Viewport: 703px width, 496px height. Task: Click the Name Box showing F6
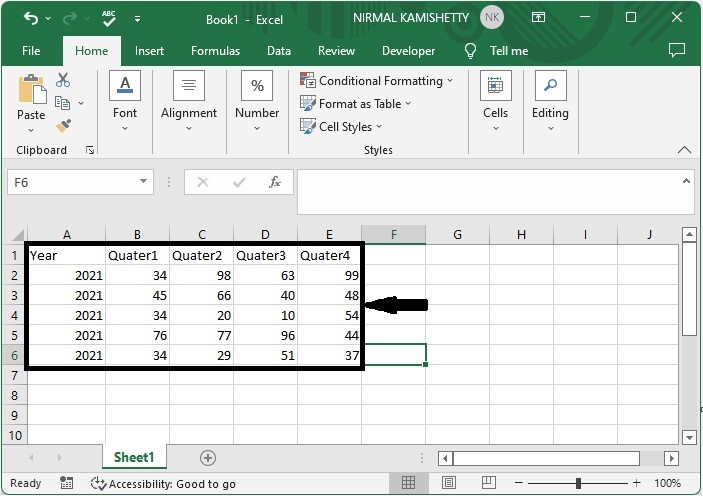pos(72,182)
